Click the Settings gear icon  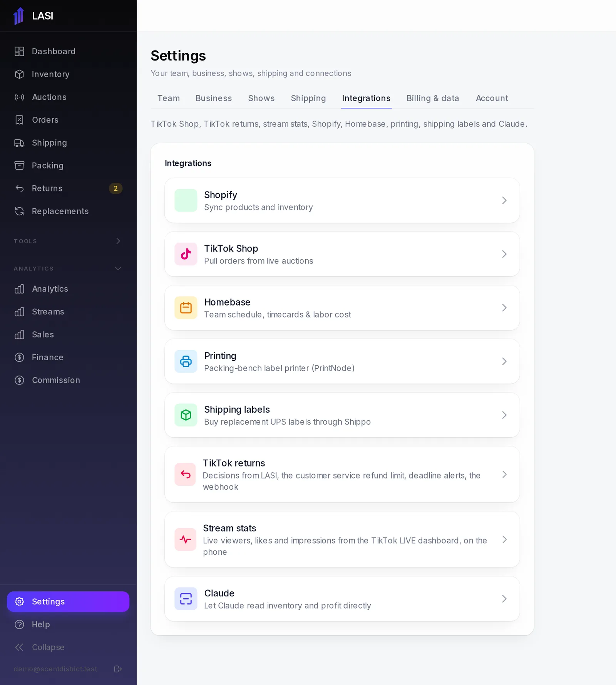tap(19, 601)
